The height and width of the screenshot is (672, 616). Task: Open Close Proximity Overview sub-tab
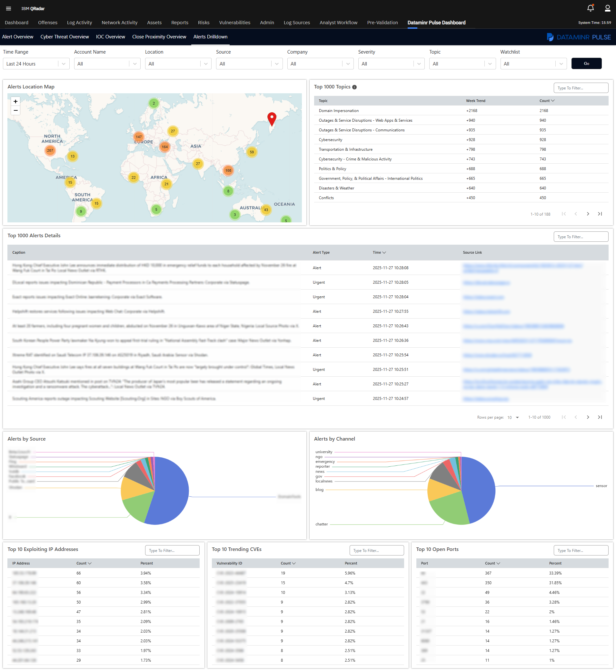pos(159,37)
